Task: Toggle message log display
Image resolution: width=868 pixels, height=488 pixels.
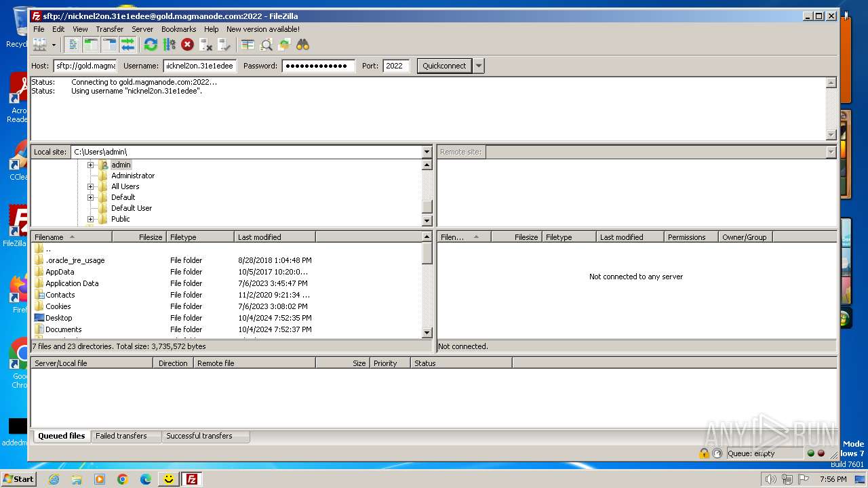Action: click(x=73, y=45)
